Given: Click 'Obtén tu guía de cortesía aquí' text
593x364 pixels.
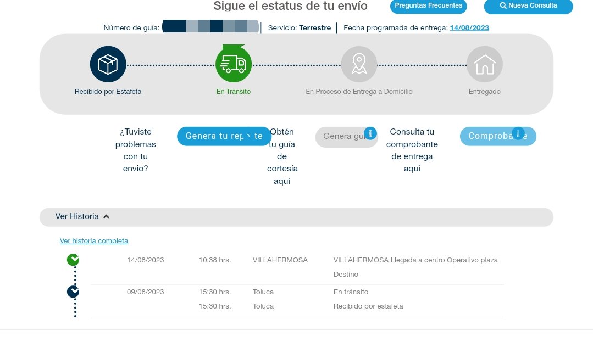Looking at the screenshot, I should pos(282,156).
